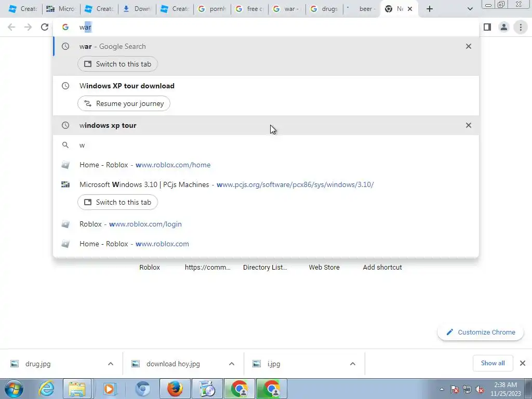Open Firefox from taskbar
The height and width of the screenshot is (399, 532).
175,389
